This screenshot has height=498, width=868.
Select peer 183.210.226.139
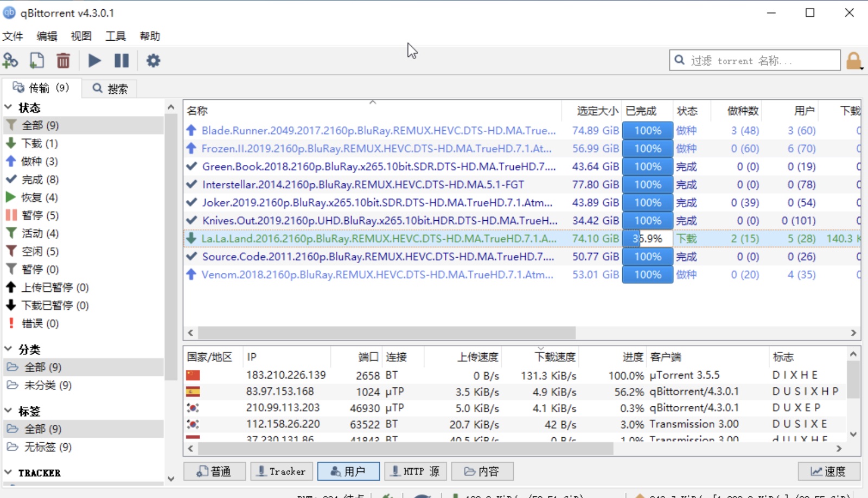coord(515,375)
